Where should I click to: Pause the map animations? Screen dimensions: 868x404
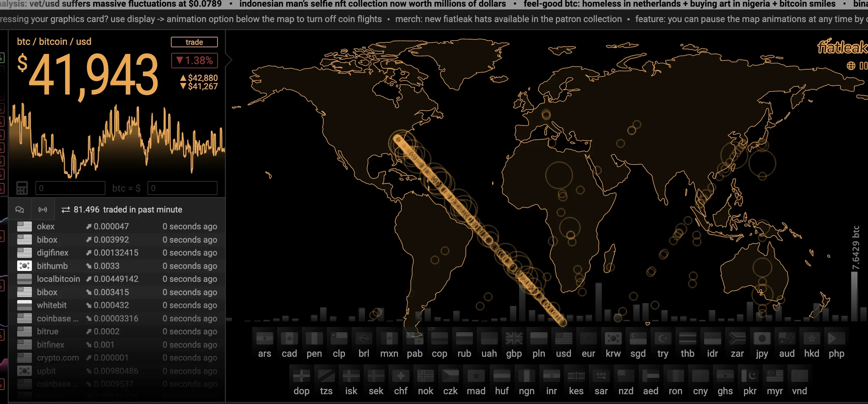tap(863, 65)
